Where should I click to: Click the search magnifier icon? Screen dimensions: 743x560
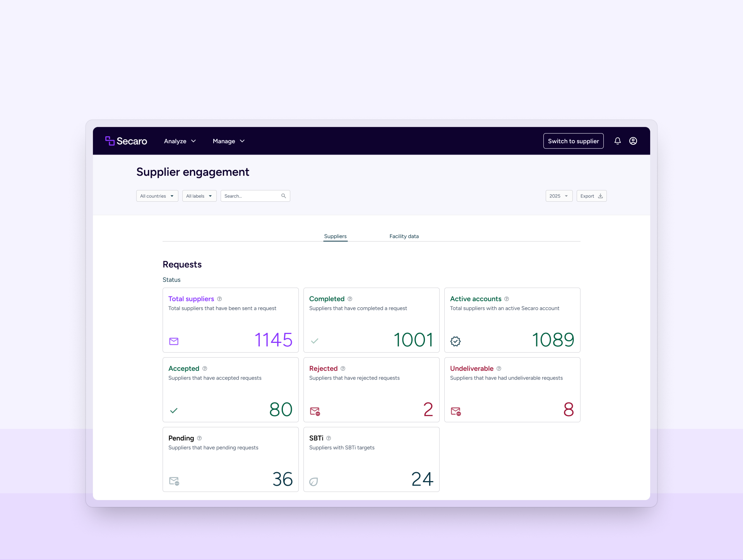284,196
